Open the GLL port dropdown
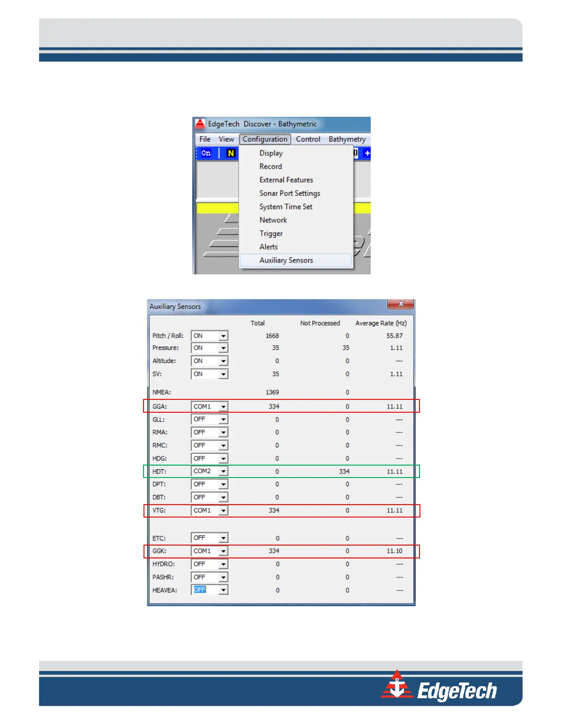Viewport: 563px width, 728px height. [x=223, y=419]
